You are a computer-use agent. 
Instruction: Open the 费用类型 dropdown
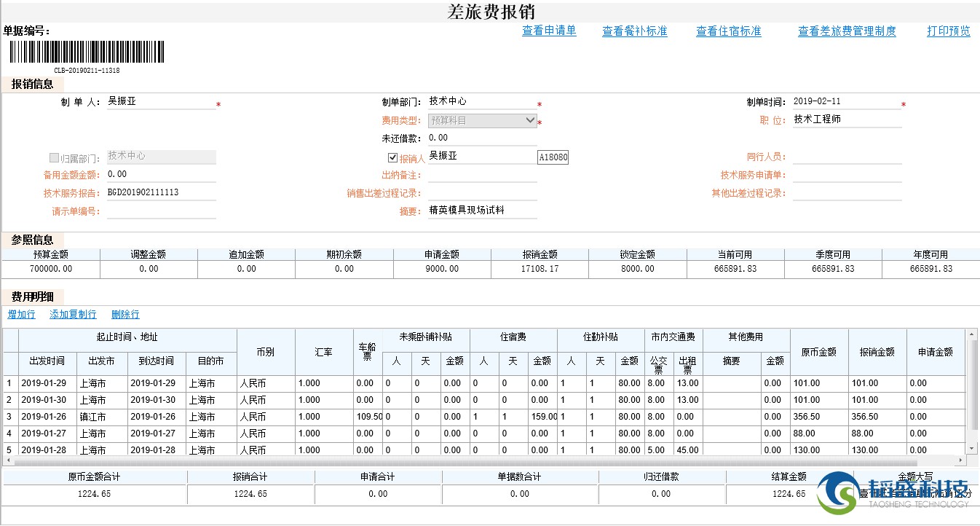tap(483, 120)
